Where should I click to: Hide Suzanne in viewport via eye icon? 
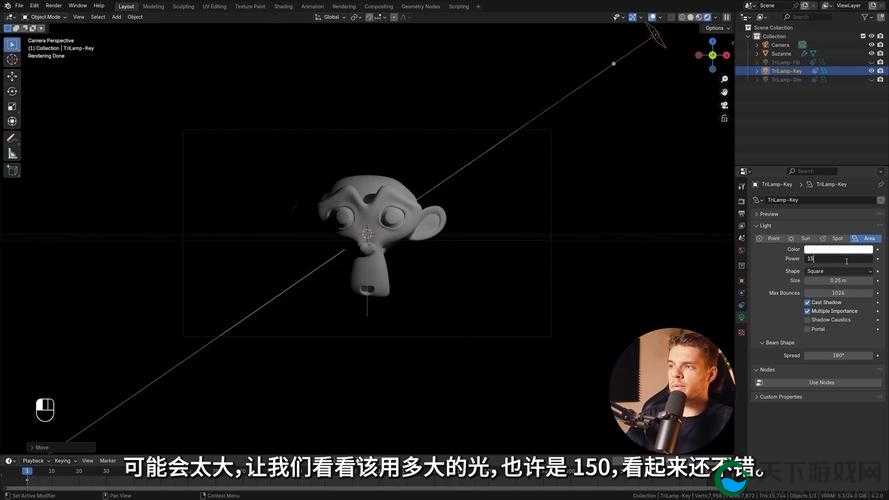871,53
